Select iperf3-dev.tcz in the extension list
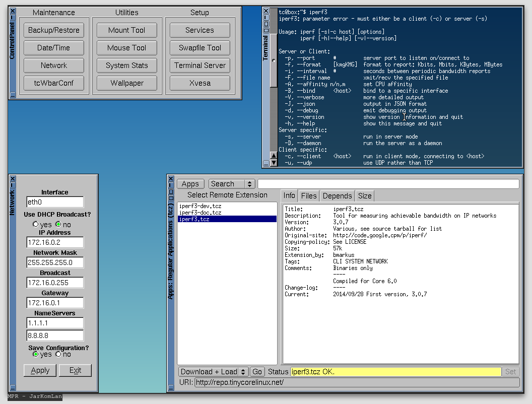This screenshot has width=532, height=404. point(200,206)
